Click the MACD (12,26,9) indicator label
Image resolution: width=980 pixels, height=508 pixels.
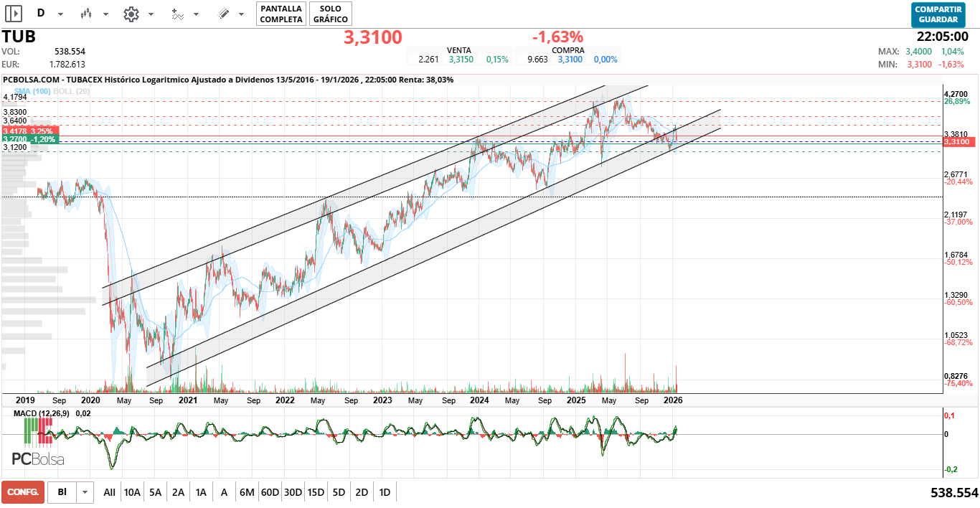click(42, 413)
